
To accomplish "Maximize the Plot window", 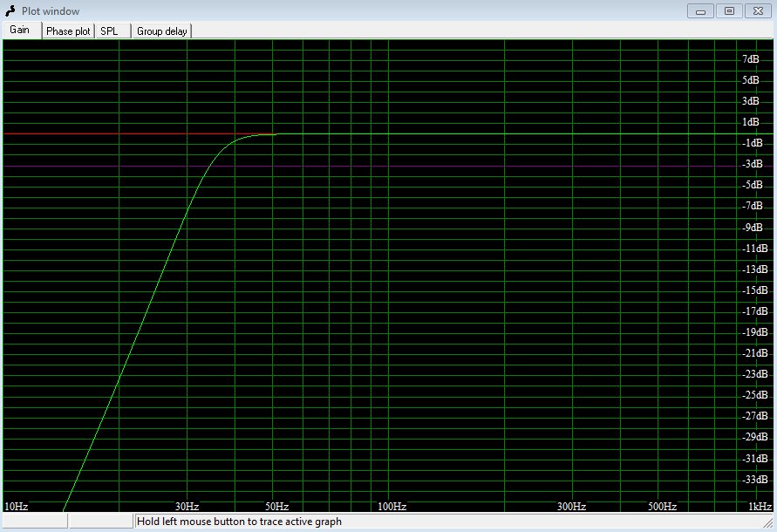I will click(x=729, y=11).
